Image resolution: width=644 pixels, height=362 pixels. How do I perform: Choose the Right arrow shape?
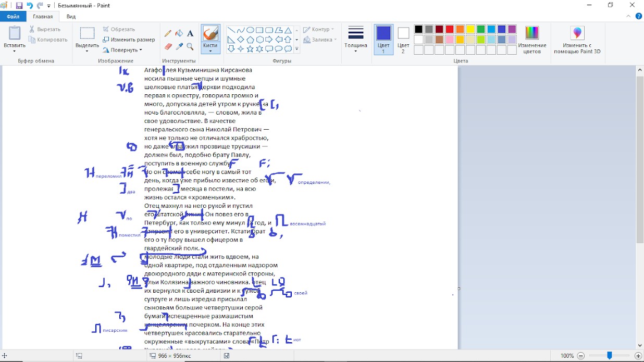tap(269, 40)
